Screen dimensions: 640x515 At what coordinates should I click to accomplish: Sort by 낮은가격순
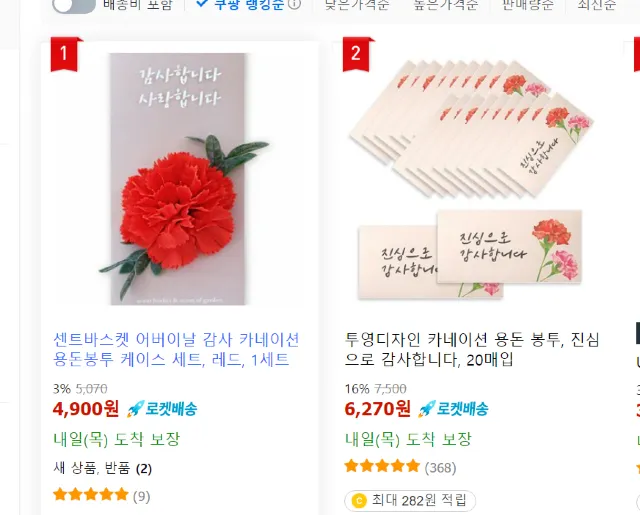pos(356,4)
